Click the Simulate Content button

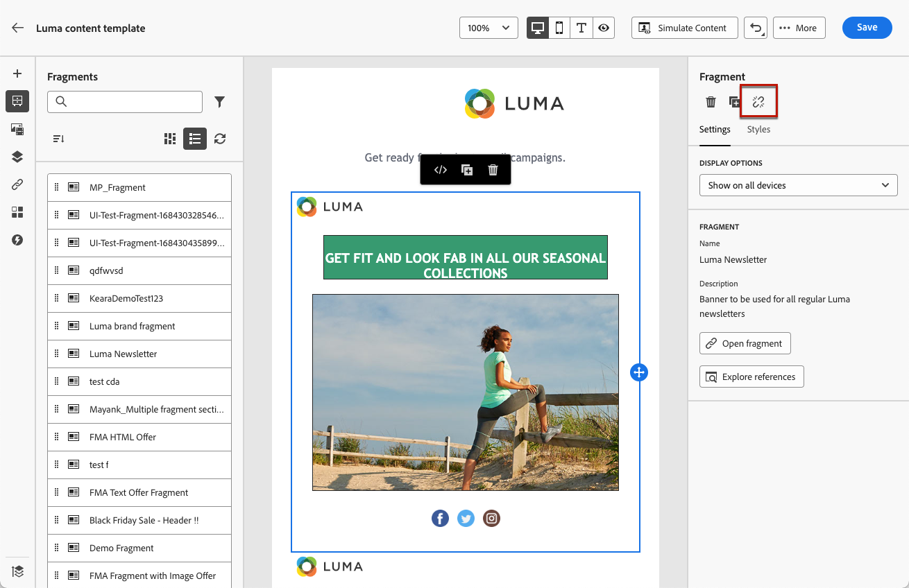coord(683,28)
